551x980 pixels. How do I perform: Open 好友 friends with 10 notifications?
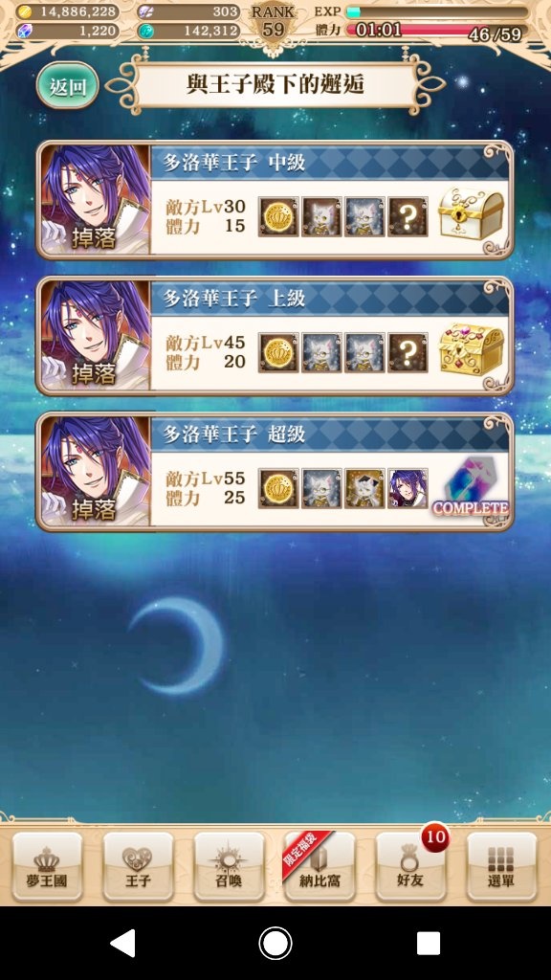[x=411, y=865]
